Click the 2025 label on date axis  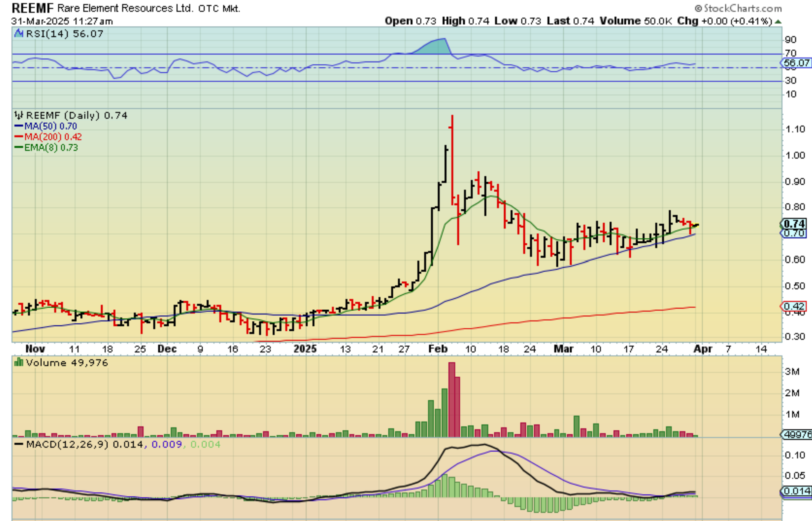pos(305,349)
